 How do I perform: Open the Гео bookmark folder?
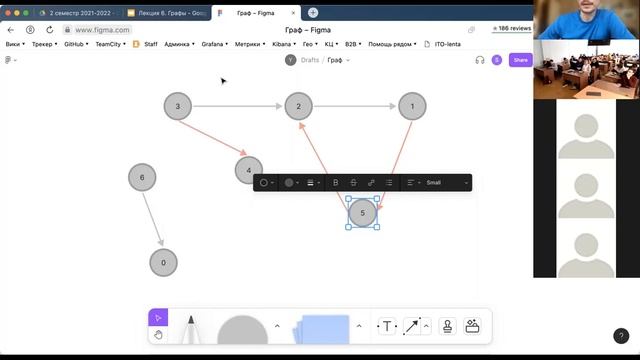(310, 44)
